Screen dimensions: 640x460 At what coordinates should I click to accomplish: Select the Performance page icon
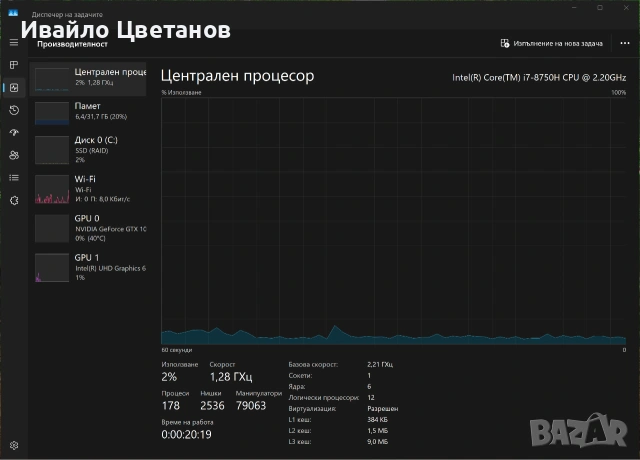point(14,87)
